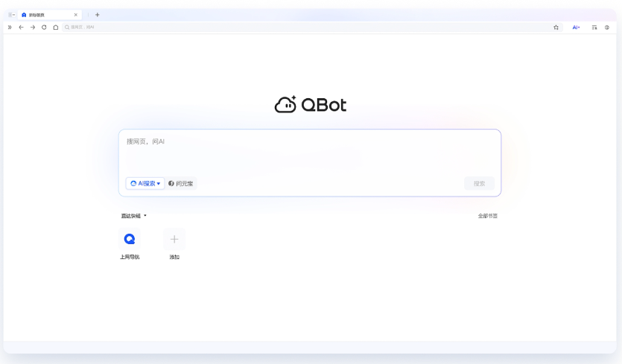Screen dimensions: 622x364
Task: Click the forward navigation arrow
Action: tap(33, 27)
